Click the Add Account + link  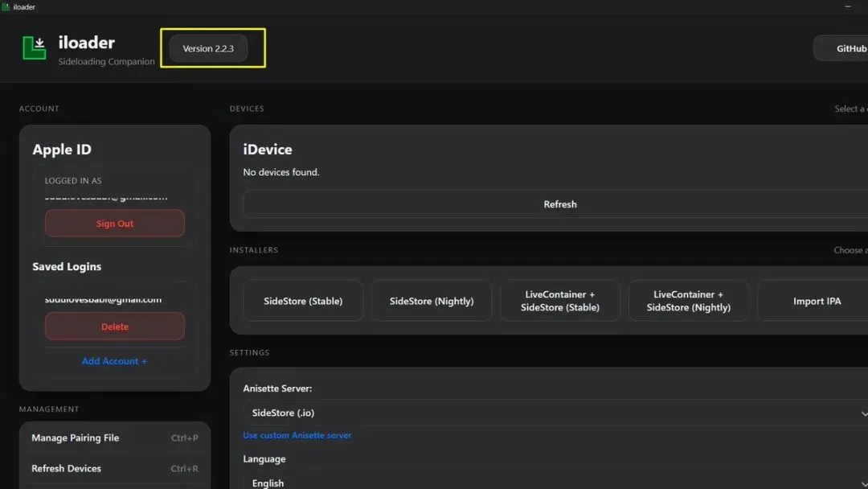click(115, 361)
